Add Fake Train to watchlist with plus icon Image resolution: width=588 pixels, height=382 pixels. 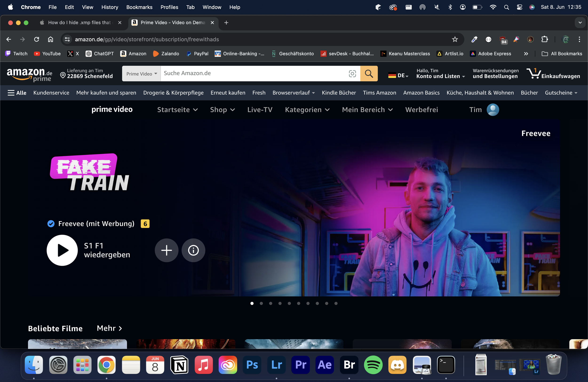167,250
